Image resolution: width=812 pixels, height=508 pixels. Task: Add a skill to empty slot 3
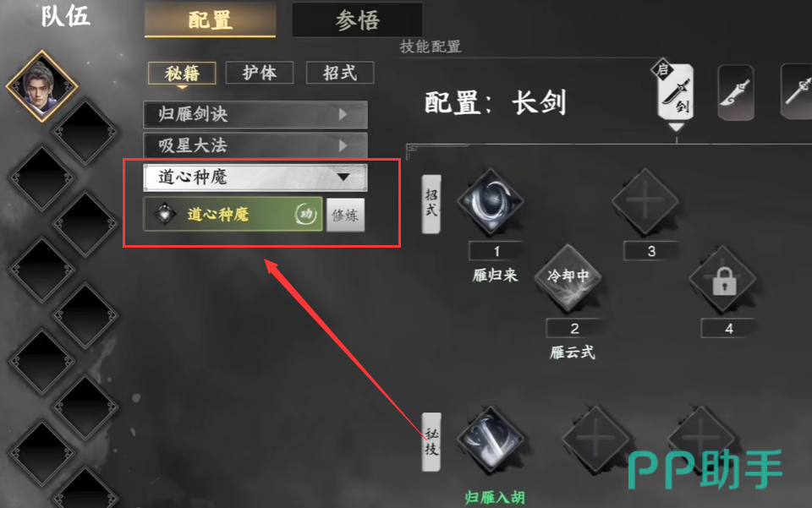click(x=645, y=201)
